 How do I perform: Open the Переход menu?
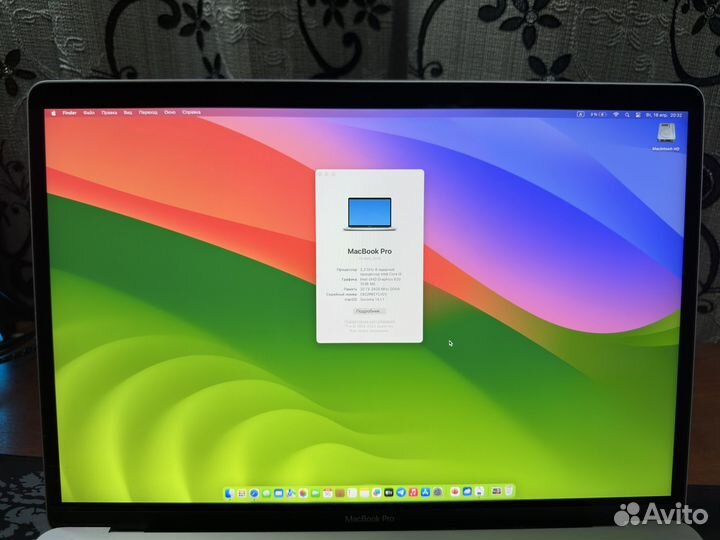(x=148, y=112)
